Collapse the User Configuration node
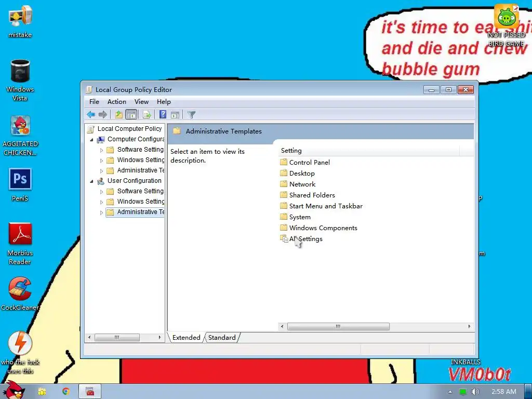The height and width of the screenshot is (399, 532). click(91, 181)
